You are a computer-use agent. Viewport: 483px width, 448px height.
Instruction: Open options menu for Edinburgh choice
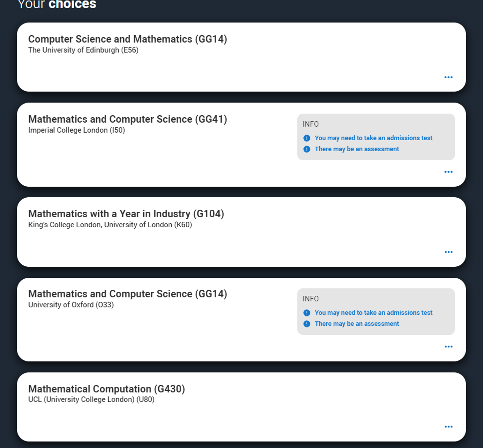(x=448, y=77)
